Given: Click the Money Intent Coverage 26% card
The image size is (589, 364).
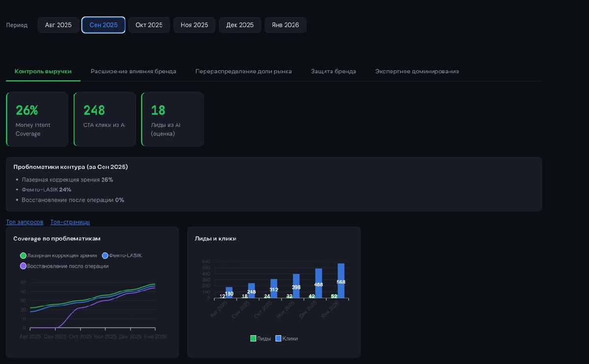Looking at the screenshot, I should point(37,119).
